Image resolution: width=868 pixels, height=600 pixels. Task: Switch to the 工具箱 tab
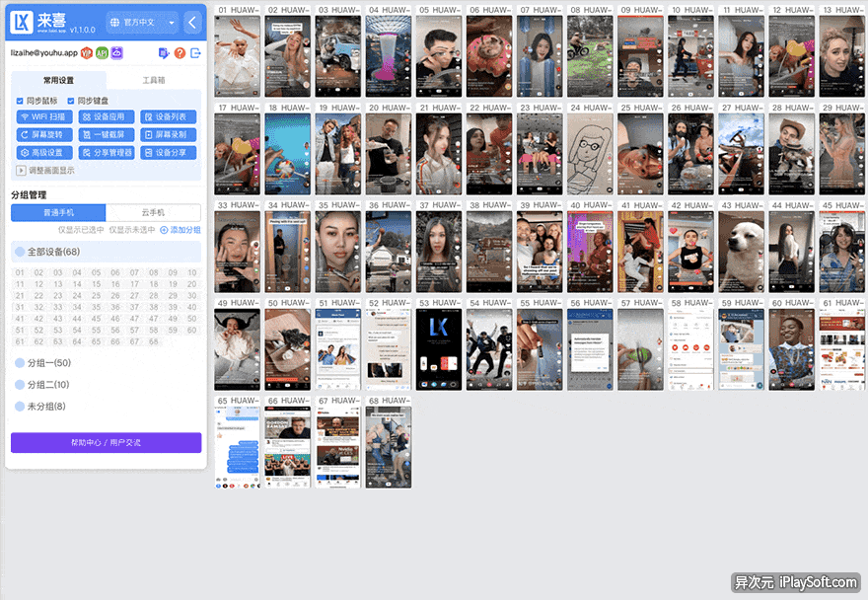pos(153,80)
